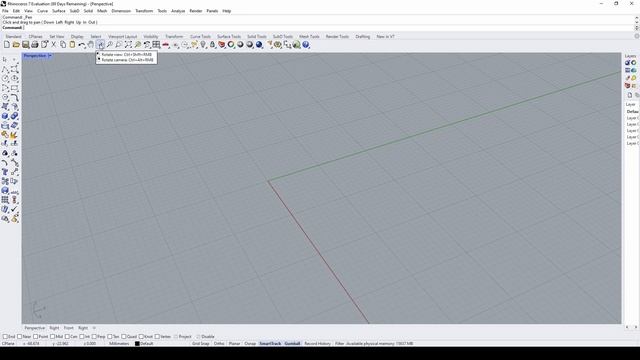Print using the printer icon
Screen dimensions: 640x360
point(35,45)
